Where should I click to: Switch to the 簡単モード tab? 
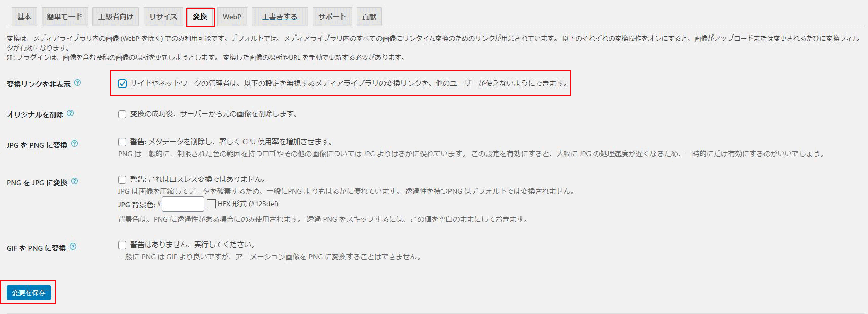tap(64, 17)
